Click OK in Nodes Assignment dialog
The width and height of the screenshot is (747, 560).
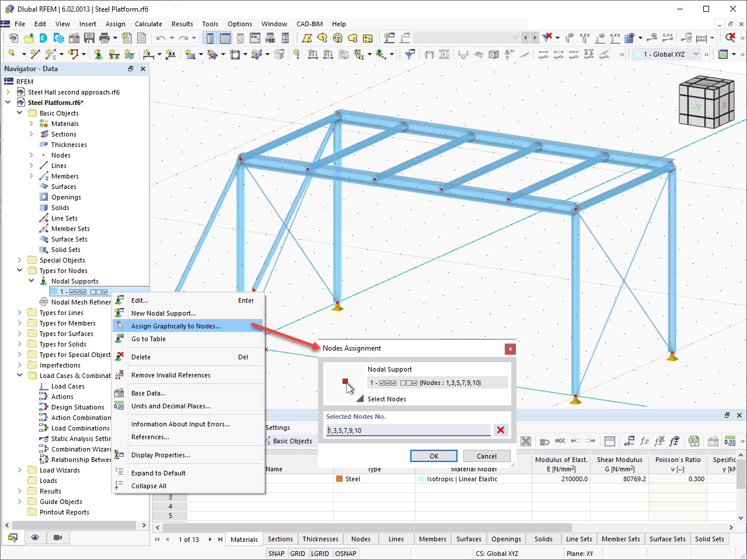coord(434,456)
